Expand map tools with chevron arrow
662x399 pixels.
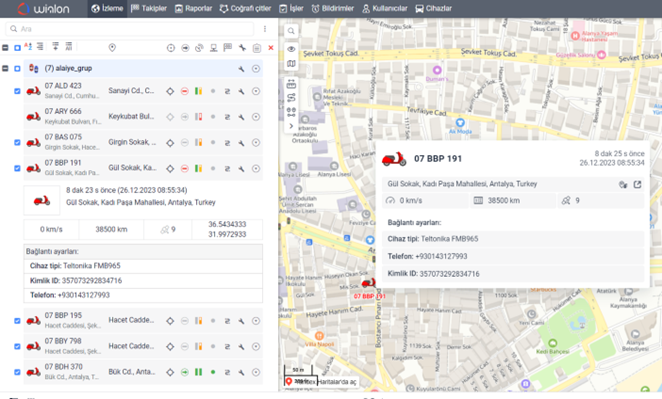point(291,126)
